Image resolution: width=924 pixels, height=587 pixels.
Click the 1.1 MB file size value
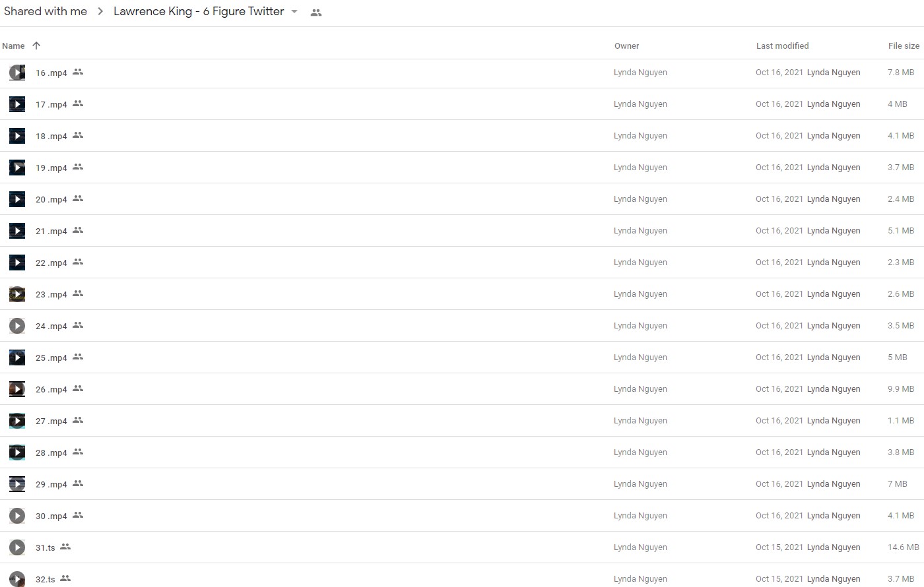[x=901, y=420]
